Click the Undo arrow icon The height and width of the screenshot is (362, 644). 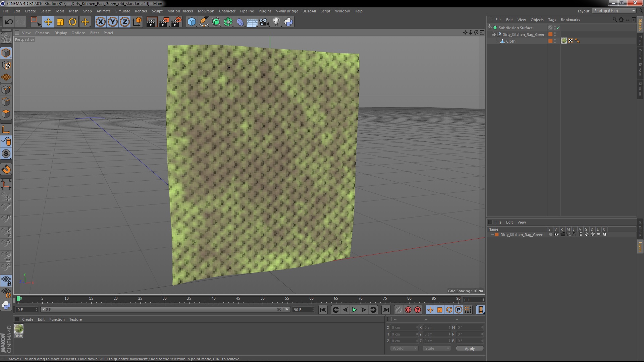pos(9,22)
